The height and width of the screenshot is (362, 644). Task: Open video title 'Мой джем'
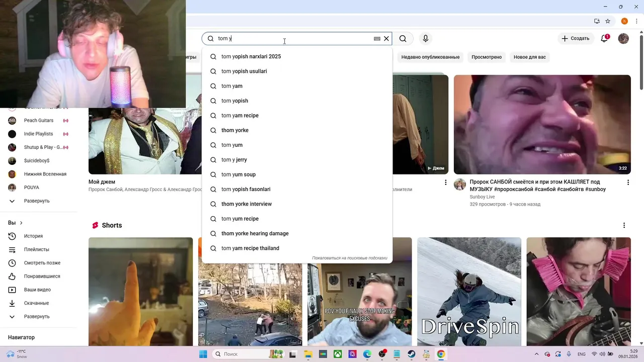point(102,182)
